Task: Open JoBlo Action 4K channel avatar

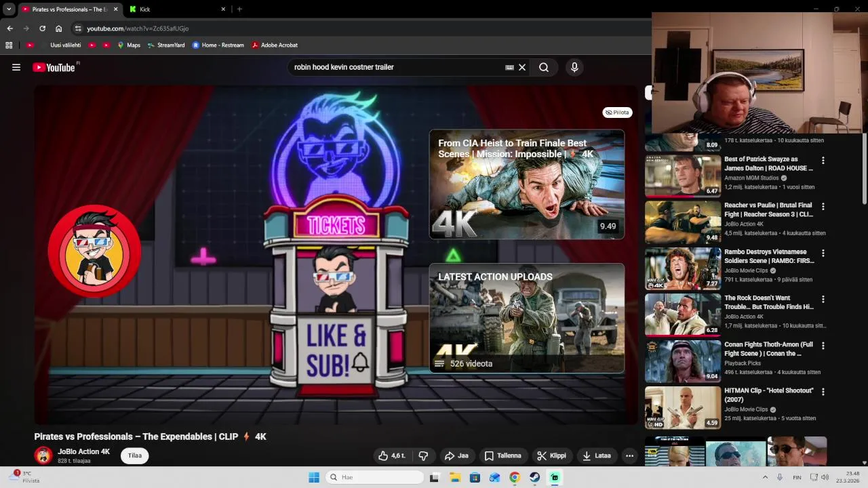Action: (43, 455)
